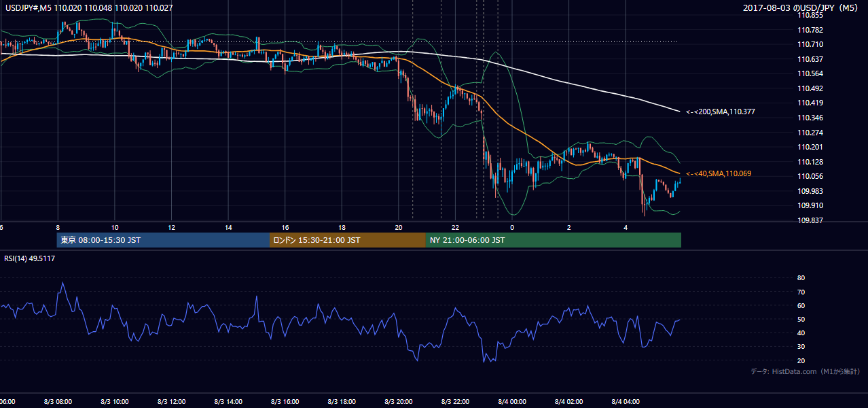Screen dimensions: 868x408
Task: Click price axis value 110.492
Action: click(x=811, y=88)
